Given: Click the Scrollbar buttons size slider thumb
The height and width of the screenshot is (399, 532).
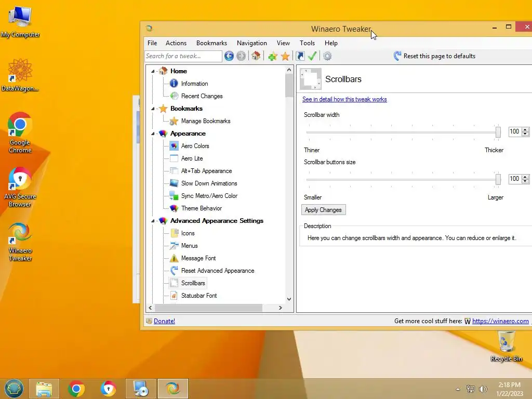Looking at the screenshot, I should pyautogui.click(x=498, y=179).
